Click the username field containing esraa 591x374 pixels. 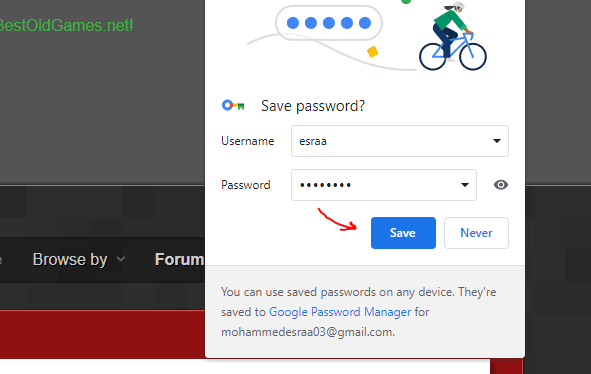pyautogui.click(x=400, y=141)
